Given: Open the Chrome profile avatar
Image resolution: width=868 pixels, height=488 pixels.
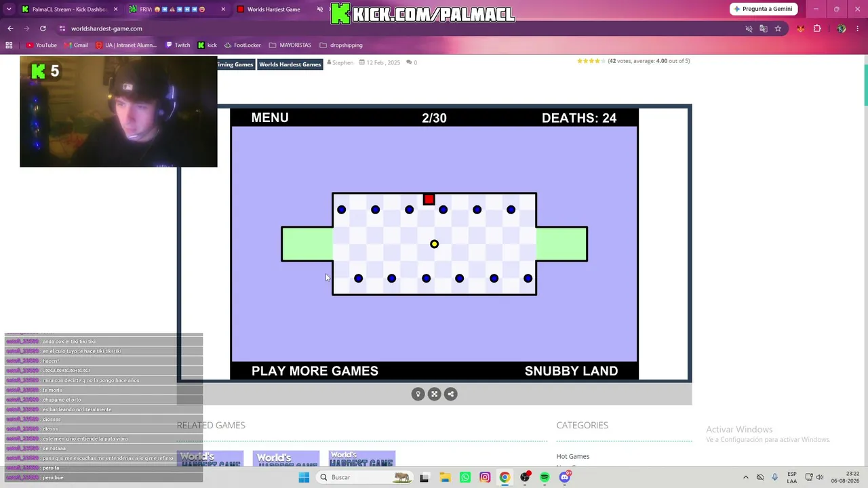Looking at the screenshot, I should click(842, 28).
